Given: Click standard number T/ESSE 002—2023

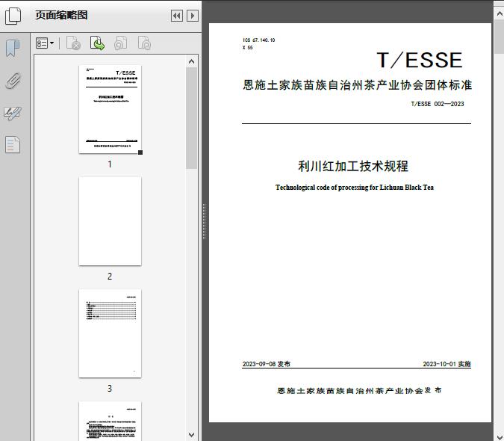Looking at the screenshot, I should click(438, 104).
